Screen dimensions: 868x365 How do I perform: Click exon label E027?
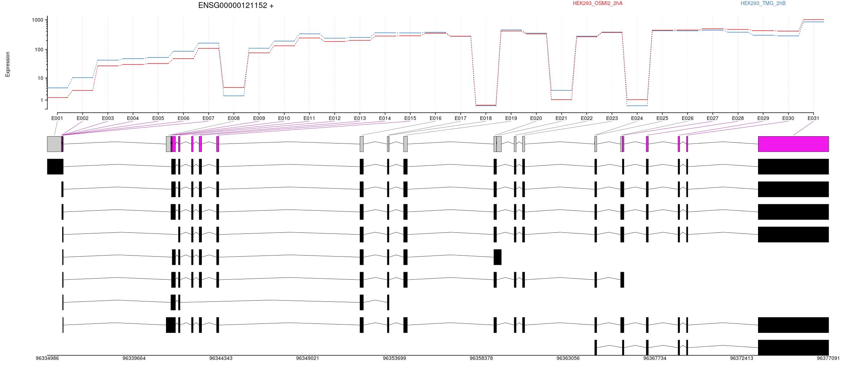[x=712, y=118]
